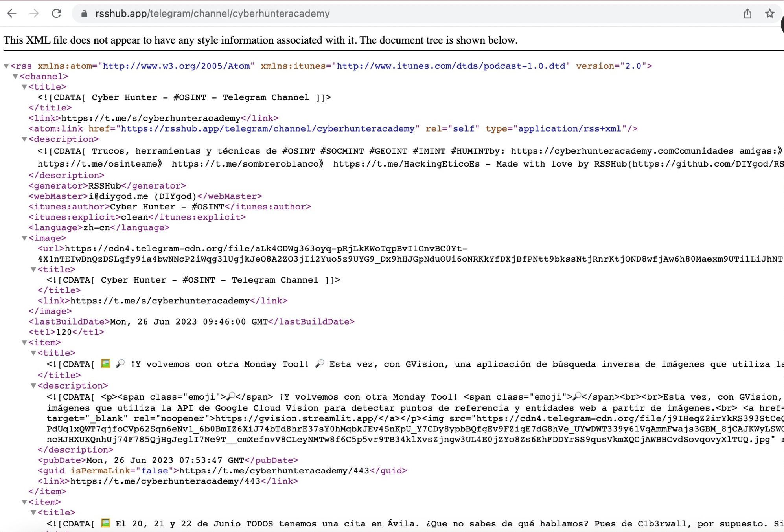Viewport: 784px width, 532px height.
Task: Click the first closing </item> tag
Action: tap(47, 492)
